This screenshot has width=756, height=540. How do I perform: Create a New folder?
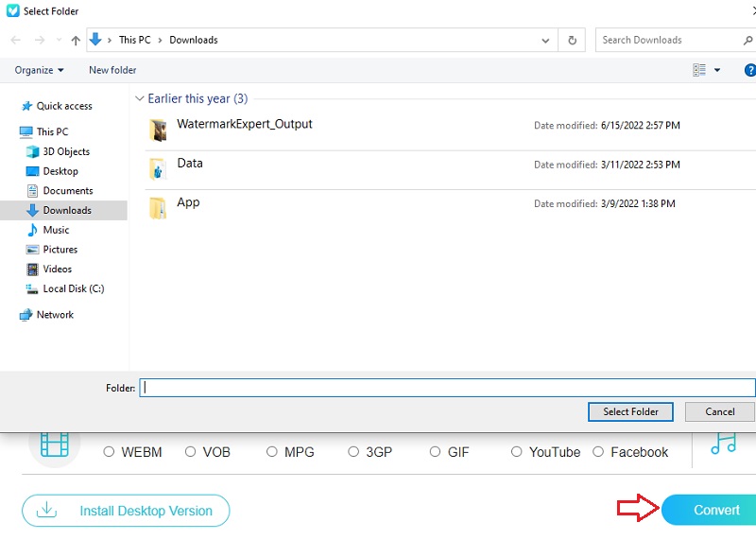pyautogui.click(x=112, y=70)
